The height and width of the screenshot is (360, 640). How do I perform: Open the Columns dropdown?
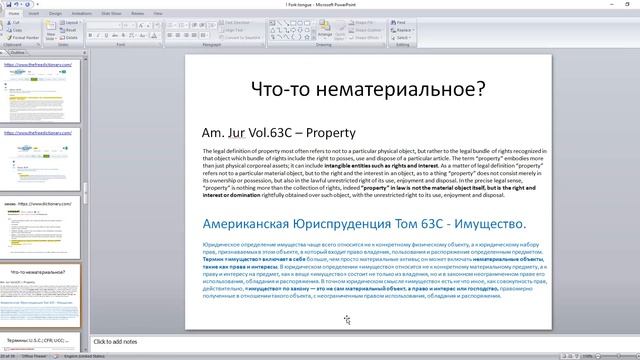coord(204,35)
